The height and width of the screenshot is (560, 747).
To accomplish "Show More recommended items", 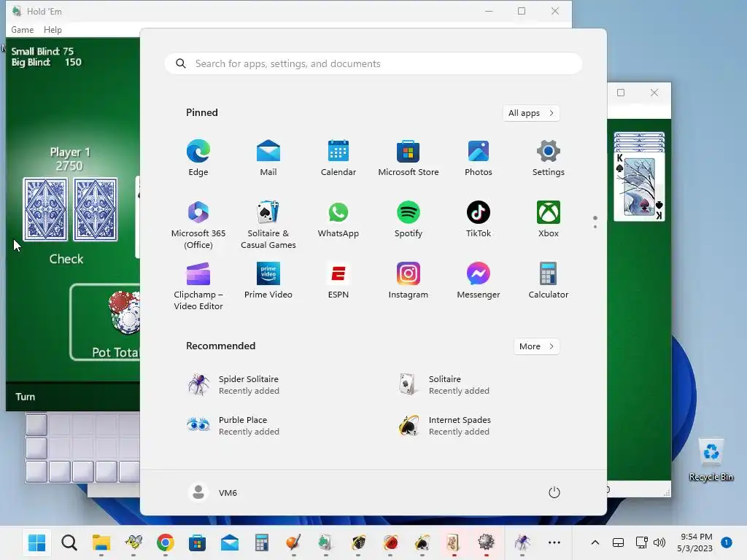I will tap(536, 346).
